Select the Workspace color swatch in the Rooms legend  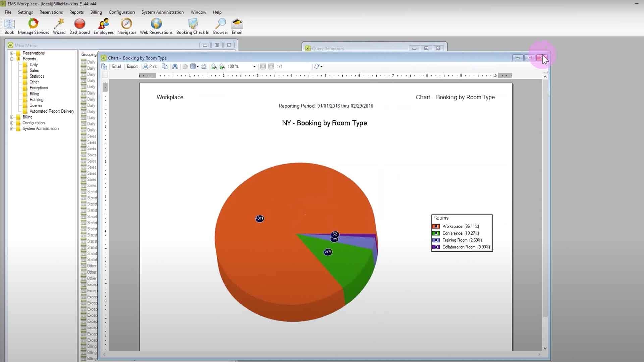tap(436, 226)
